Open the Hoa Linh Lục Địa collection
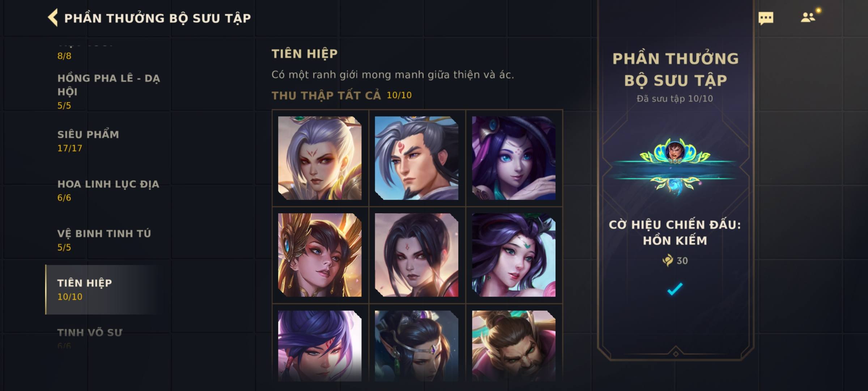The width and height of the screenshot is (868, 391). pyautogui.click(x=109, y=190)
